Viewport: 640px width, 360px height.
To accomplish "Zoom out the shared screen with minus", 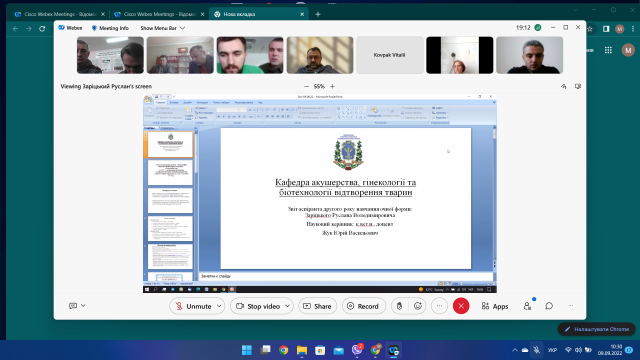I will pyautogui.click(x=306, y=87).
